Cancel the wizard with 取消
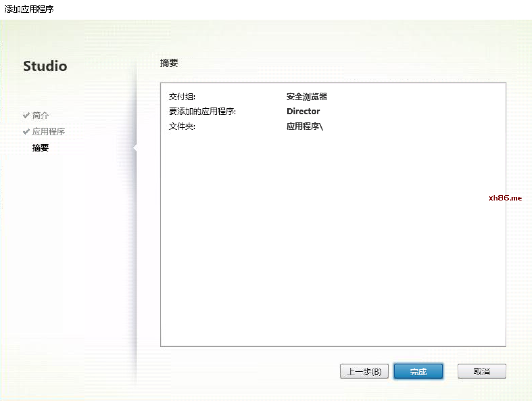 [482, 372]
